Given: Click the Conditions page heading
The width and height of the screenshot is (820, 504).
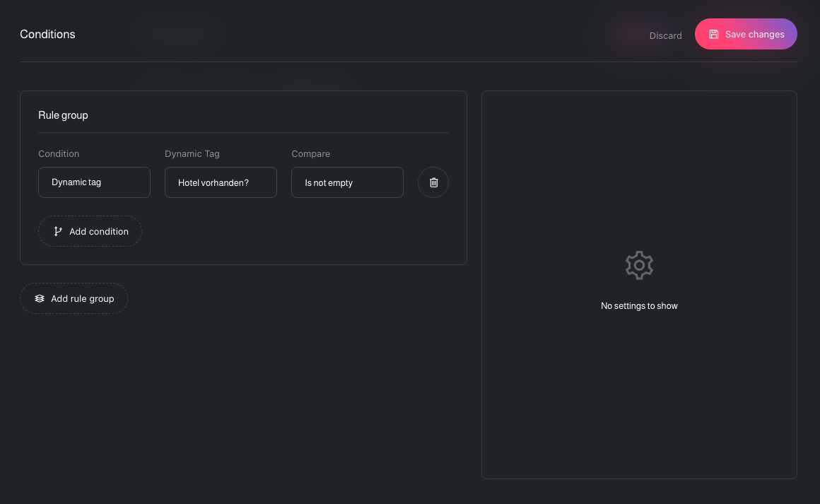Looking at the screenshot, I should click(47, 34).
